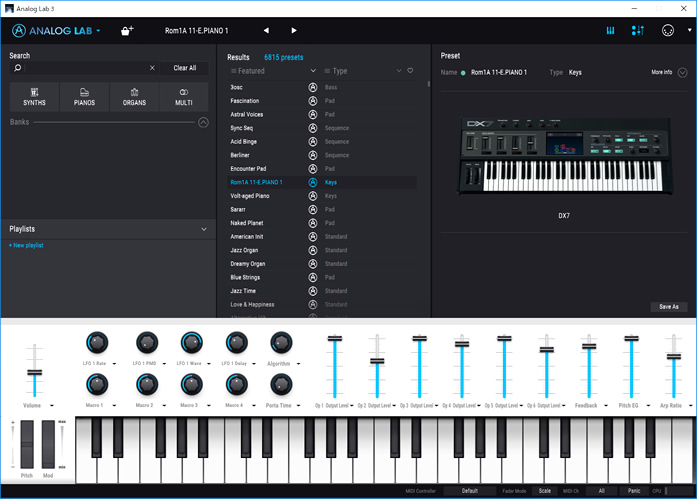Image resolution: width=697 pixels, height=499 pixels.
Task: Open MIDI Controller Default selector
Action: 469,491
